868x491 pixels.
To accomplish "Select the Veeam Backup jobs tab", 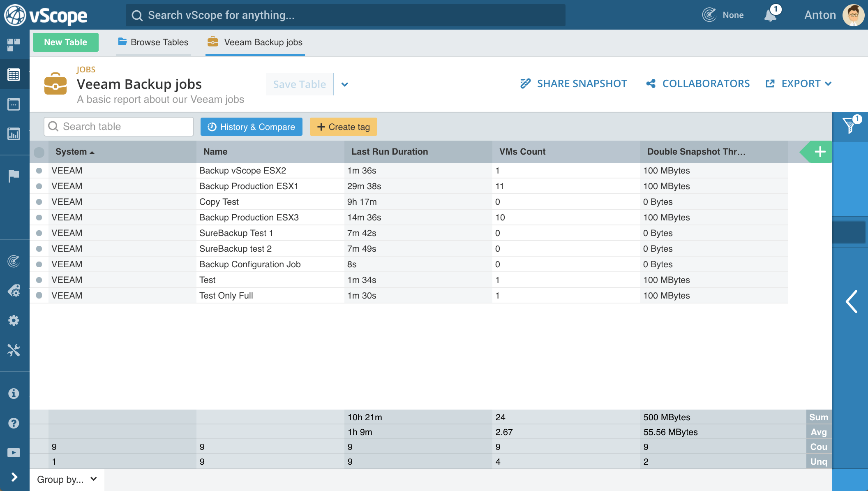I will click(263, 42).
